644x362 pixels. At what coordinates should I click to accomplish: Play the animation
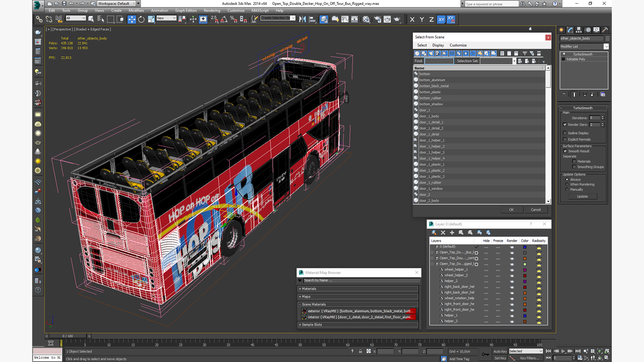click(x=563, y=351)
